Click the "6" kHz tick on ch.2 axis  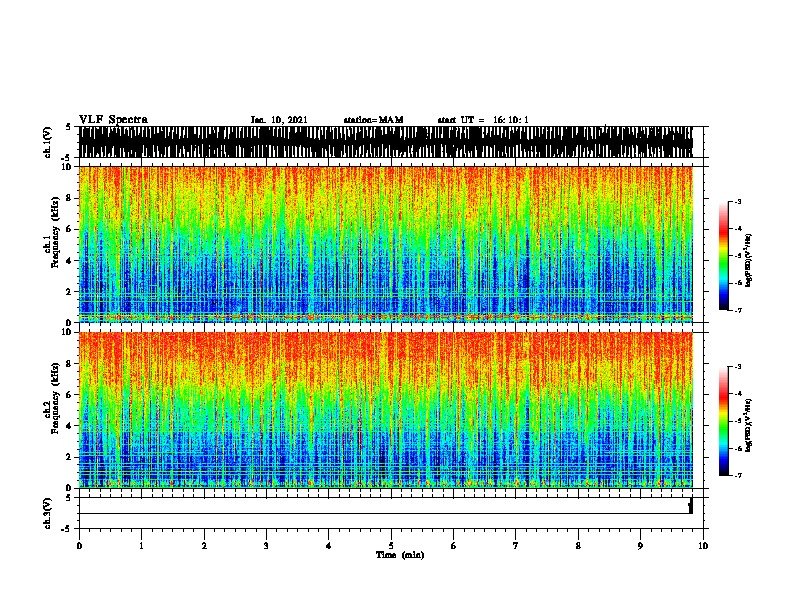[x=69, y=395]
